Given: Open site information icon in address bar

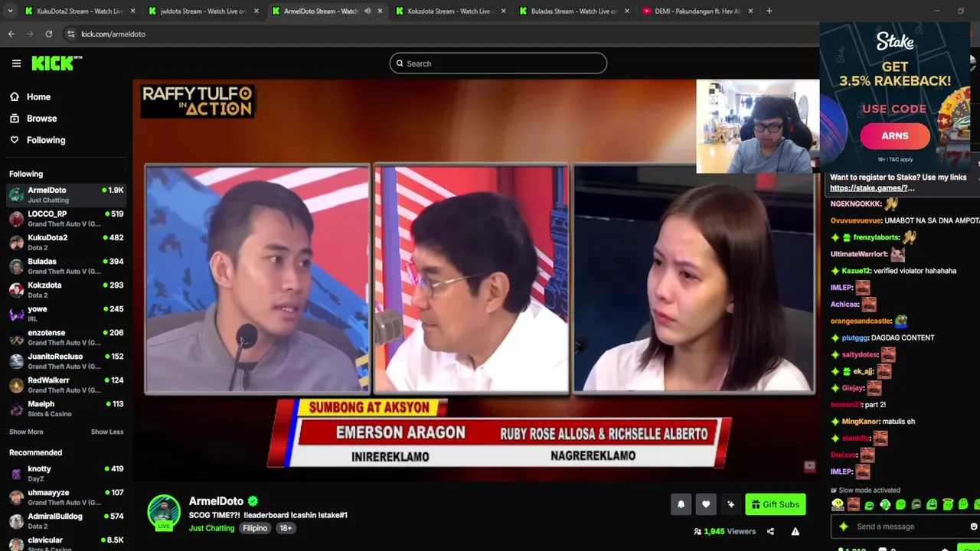Looking at the screenshot, I should click(x=70, y=34).
